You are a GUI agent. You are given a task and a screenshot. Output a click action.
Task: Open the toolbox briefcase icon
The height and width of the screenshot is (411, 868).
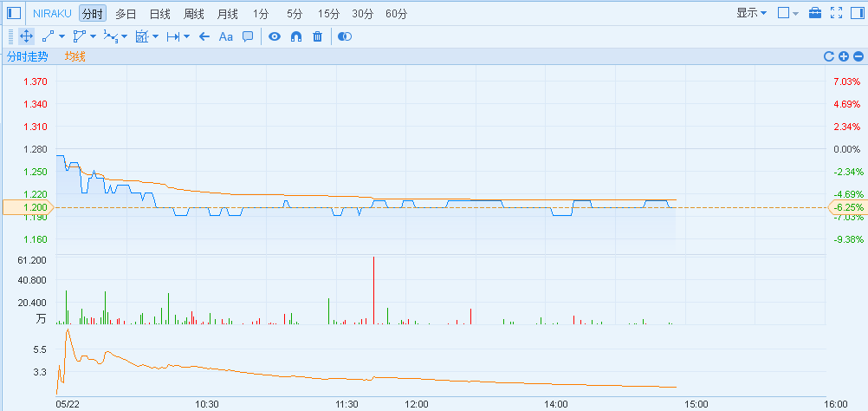(x=815, y=13)
